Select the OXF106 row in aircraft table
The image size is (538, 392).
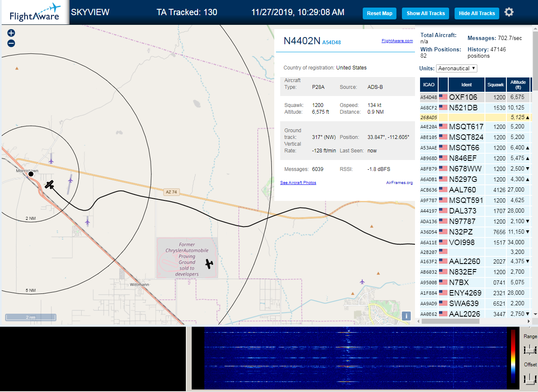[x=475, y=97]
